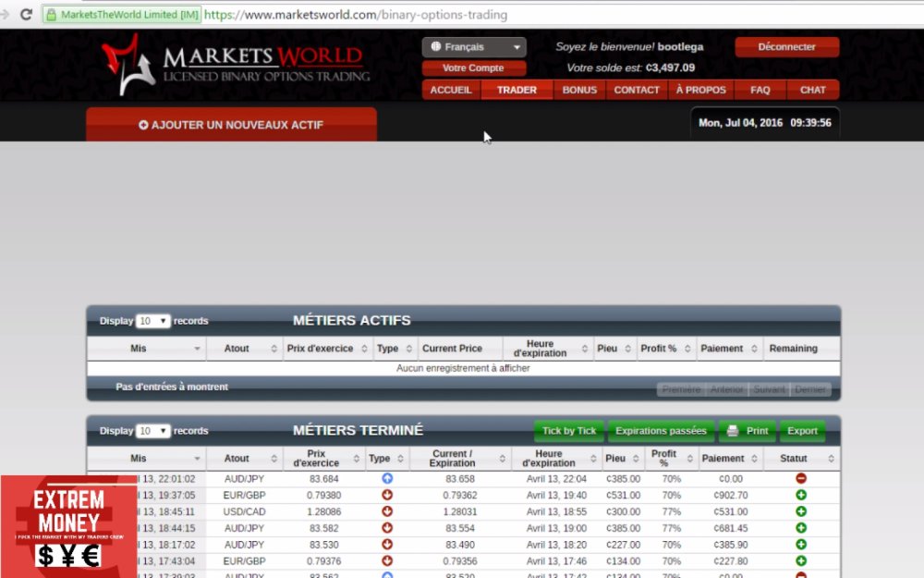Image resolution: width=924 pixels, height=578 pixels.
Task: Open the CONTACT page
Action: [x=637, y=90]
